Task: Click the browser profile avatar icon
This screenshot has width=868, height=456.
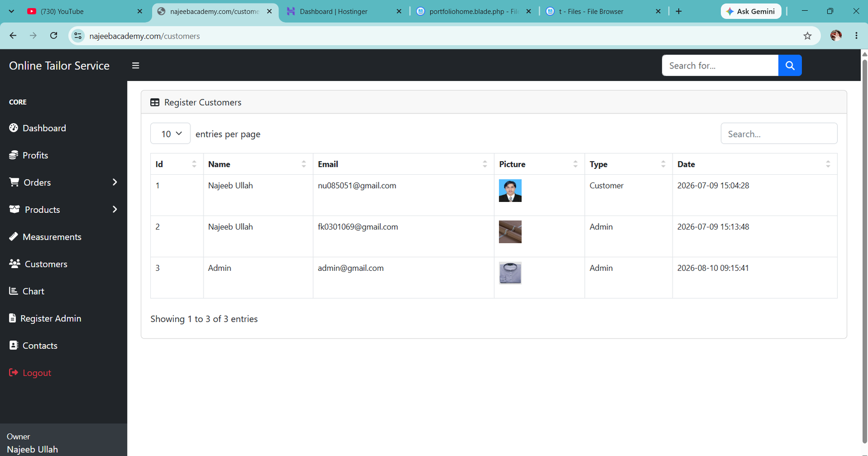Action: (836, 36)
